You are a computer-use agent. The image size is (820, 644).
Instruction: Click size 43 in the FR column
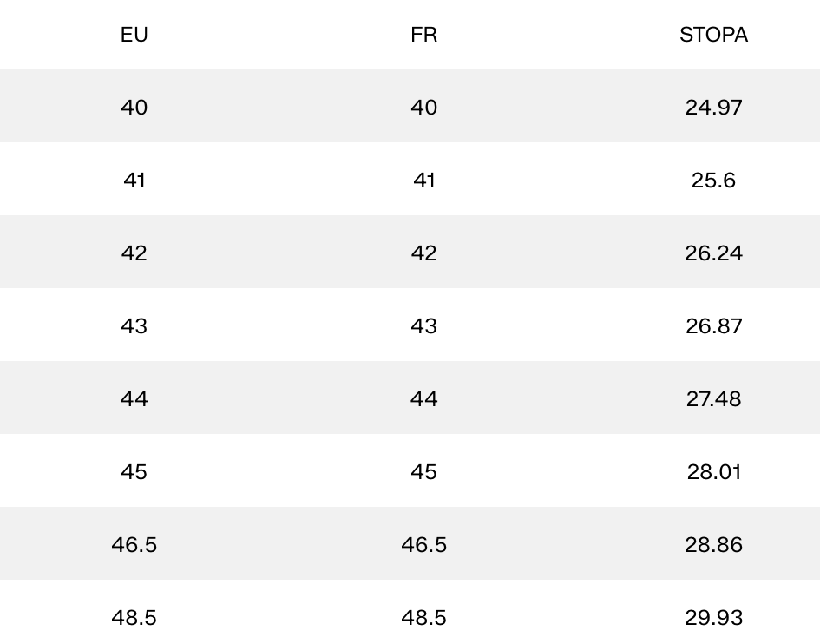423,325
